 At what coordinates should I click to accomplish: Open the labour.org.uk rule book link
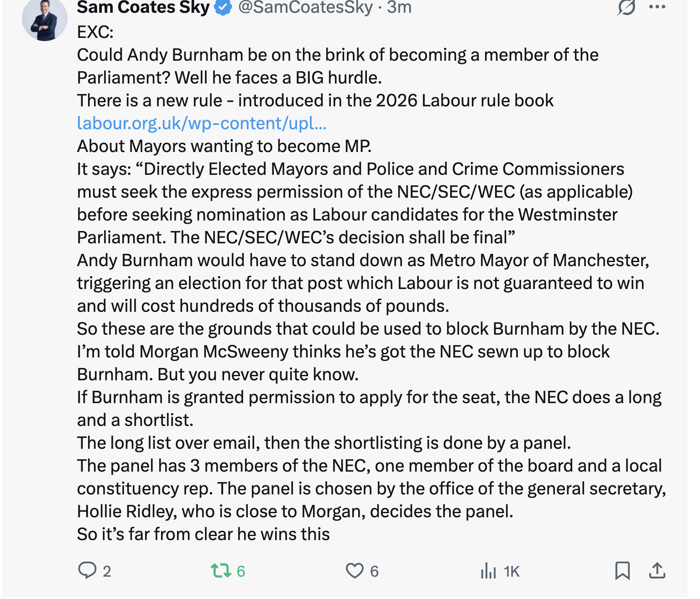tap(202, 123)
